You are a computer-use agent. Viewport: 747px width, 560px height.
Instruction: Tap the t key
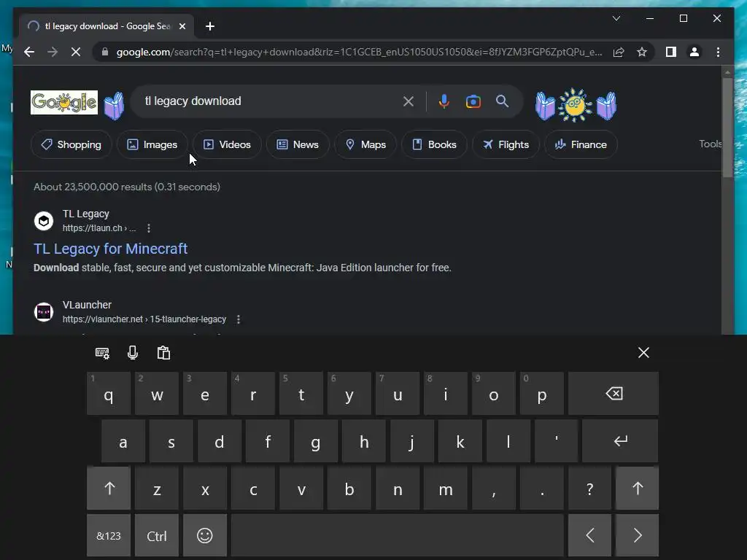pos(301,393)
